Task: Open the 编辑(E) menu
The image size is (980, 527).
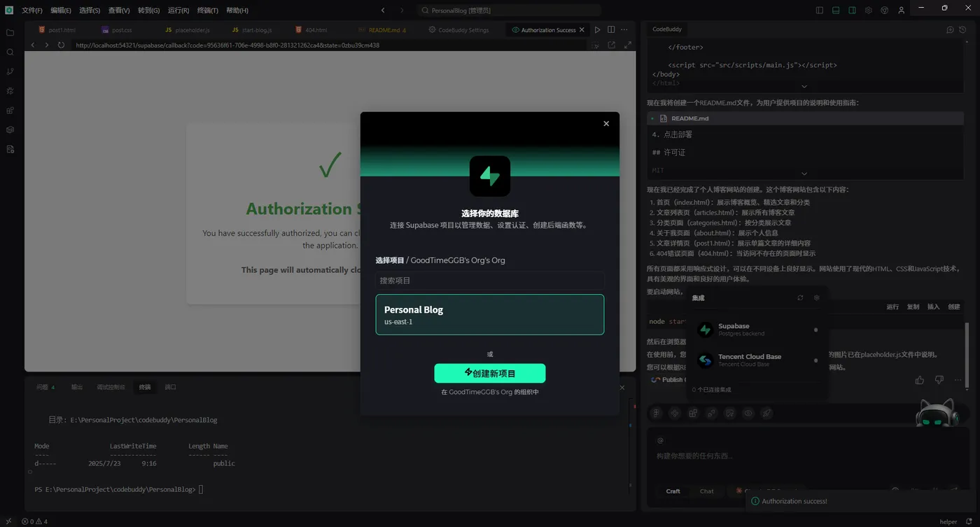Action: (x=61, y=10)
